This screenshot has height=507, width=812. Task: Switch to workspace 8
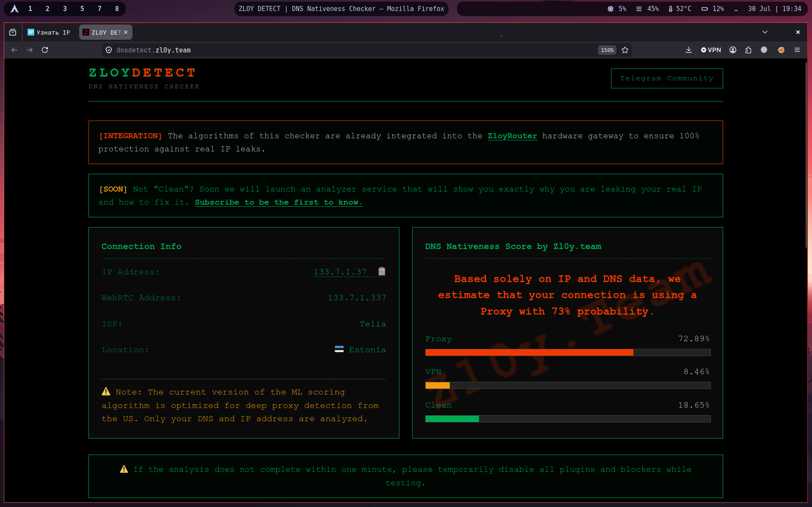click(x=117, y=8)
